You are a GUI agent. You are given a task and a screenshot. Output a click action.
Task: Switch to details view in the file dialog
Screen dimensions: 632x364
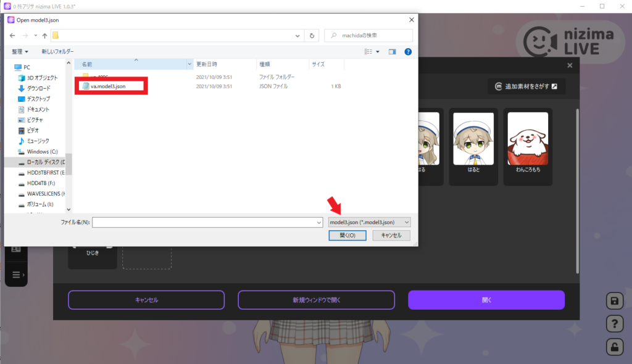(x=368, y=51)
